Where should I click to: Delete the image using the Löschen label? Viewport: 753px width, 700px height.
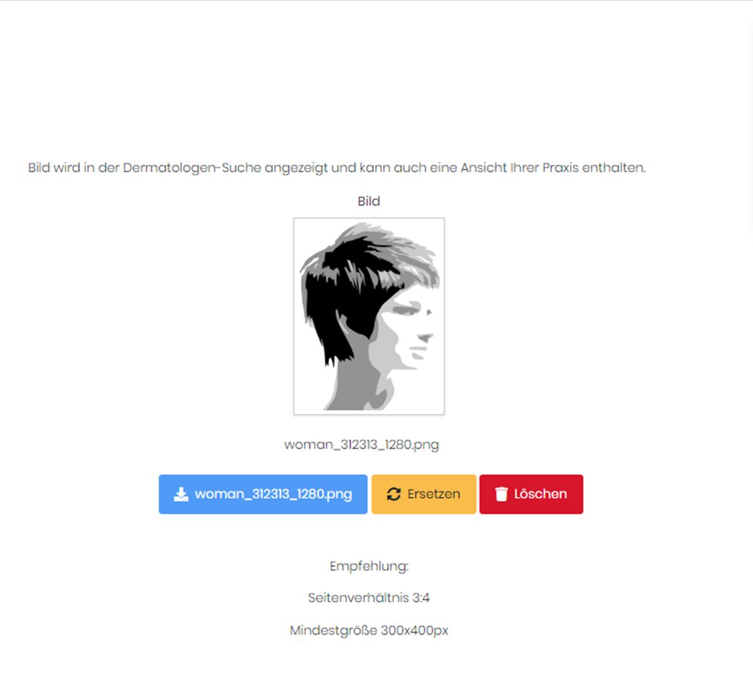pyautogui.click(x=540, y=494)
